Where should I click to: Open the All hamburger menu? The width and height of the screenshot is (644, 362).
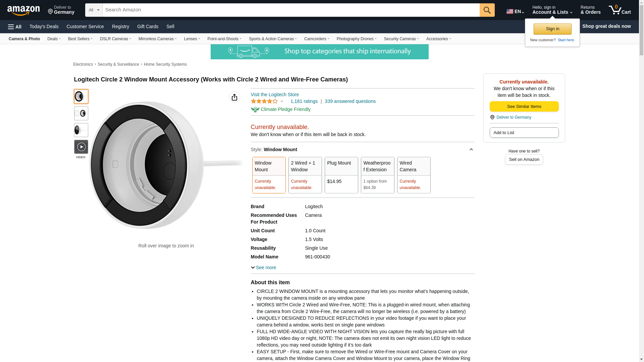coord(15,26)
